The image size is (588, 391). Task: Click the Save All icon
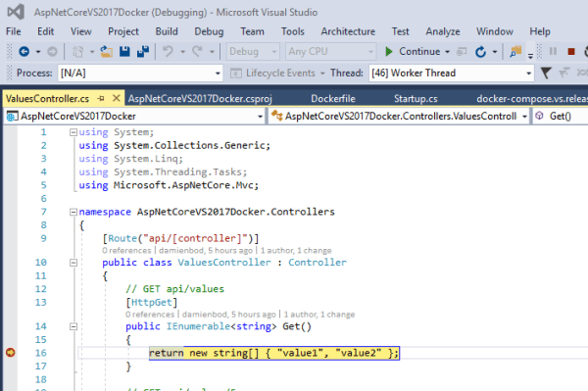[x=143, y=51]
